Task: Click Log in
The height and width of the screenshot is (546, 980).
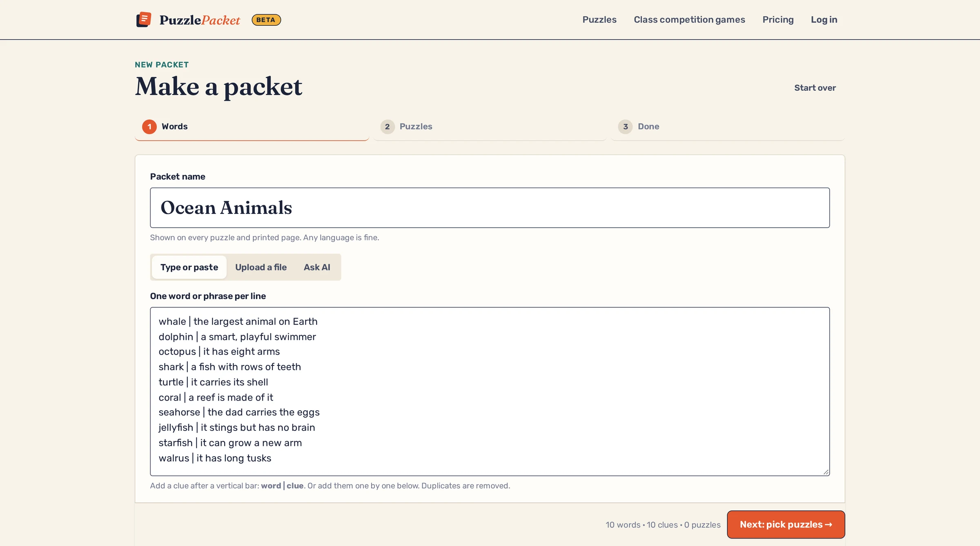Action: (x=824, y=20)
